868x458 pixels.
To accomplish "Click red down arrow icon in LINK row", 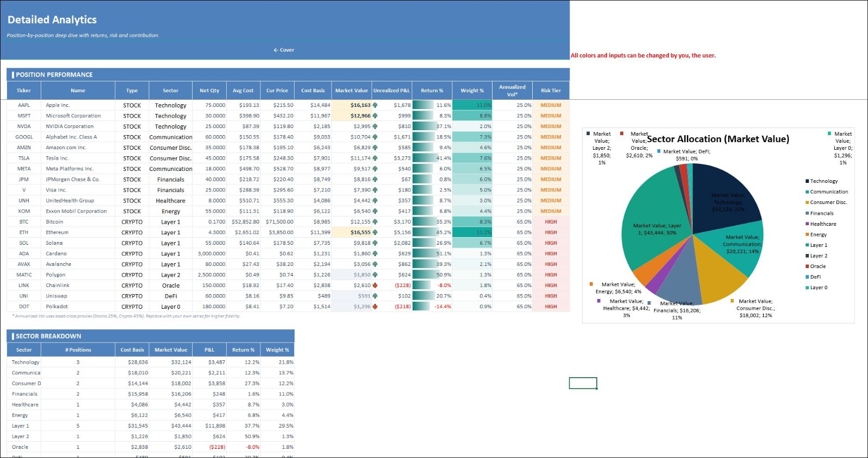I will coord(375,285).
